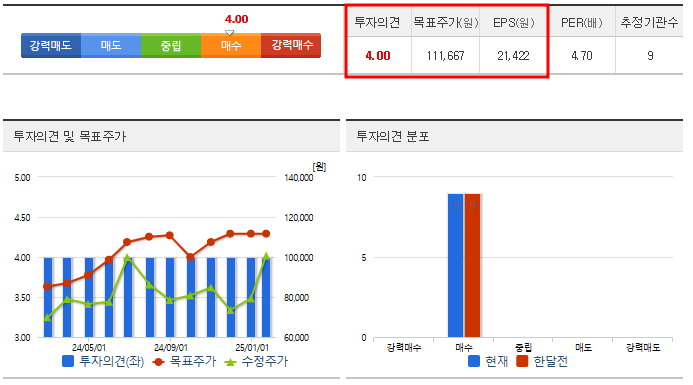Viewport: 693px width, 385px height.
Task: Click the 9 estimating institutions value
Action: tap(650, 56)
